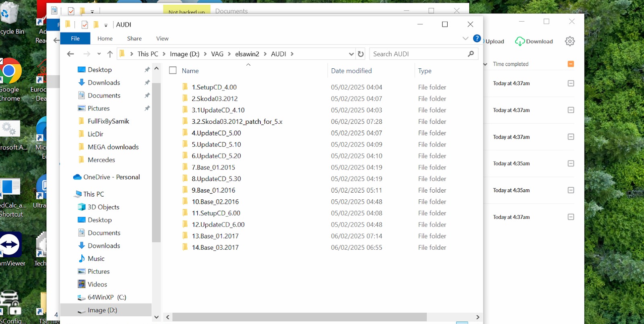Toggle the select all items checkbox
The width and height of the screenshot is (644, 324).
(x=173, y=70)
